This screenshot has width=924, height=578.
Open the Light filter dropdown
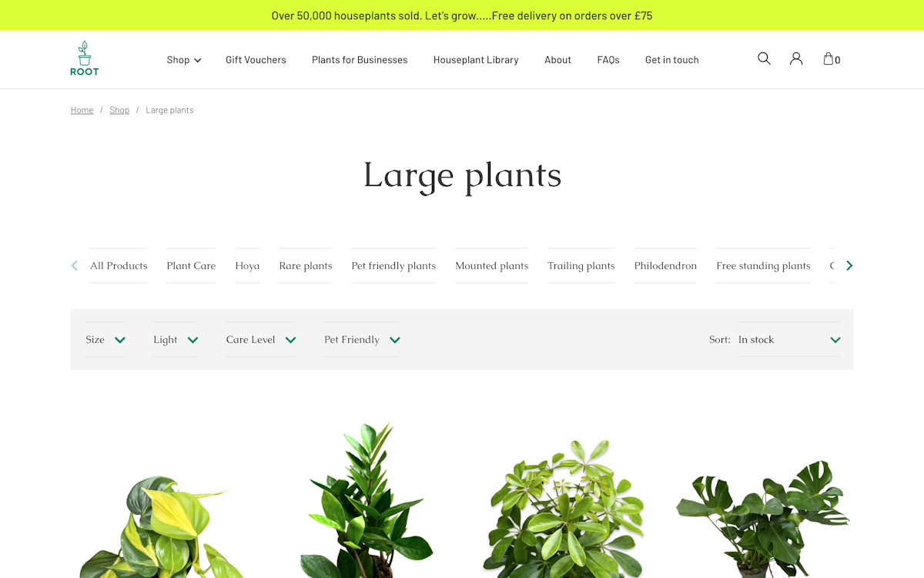click(x=176, y=340)
